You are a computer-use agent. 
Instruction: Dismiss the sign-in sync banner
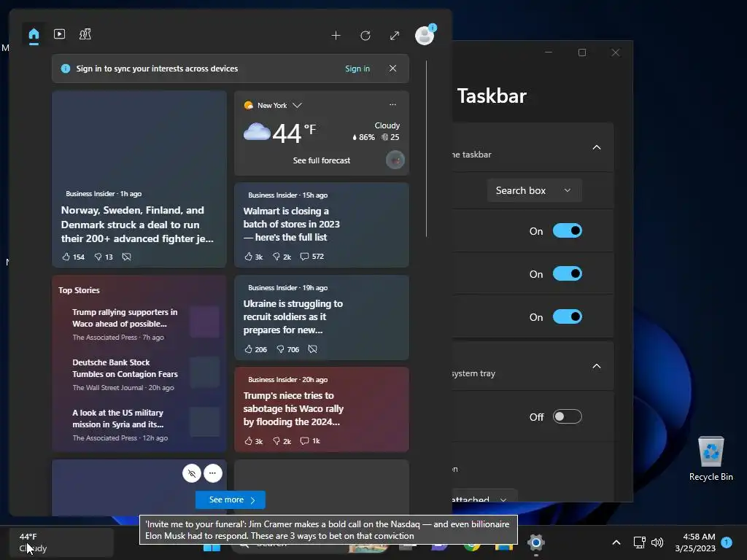coord(392,69)
